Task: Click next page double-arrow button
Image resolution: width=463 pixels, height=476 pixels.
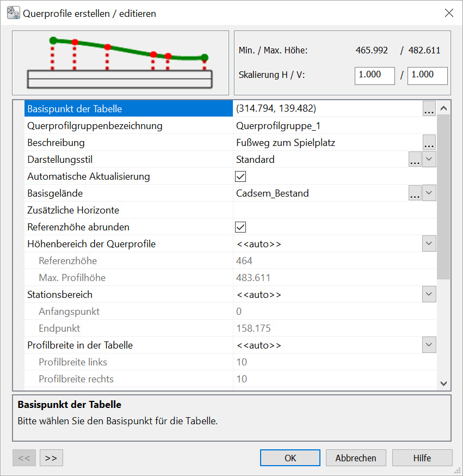Action: pos(51,458)
